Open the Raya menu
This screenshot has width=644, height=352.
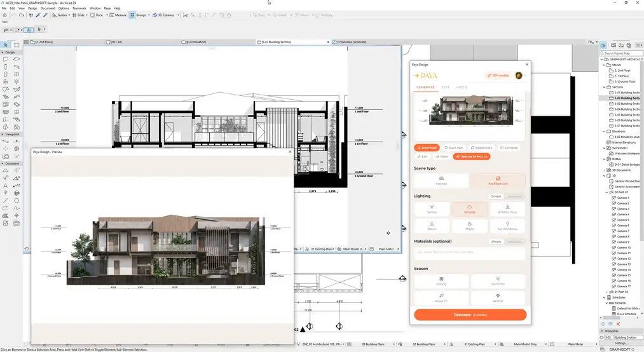[107, 8]
